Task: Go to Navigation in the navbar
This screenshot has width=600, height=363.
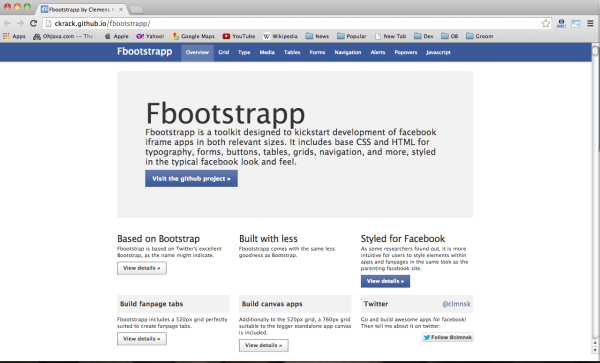Action: tap(348, 52)
